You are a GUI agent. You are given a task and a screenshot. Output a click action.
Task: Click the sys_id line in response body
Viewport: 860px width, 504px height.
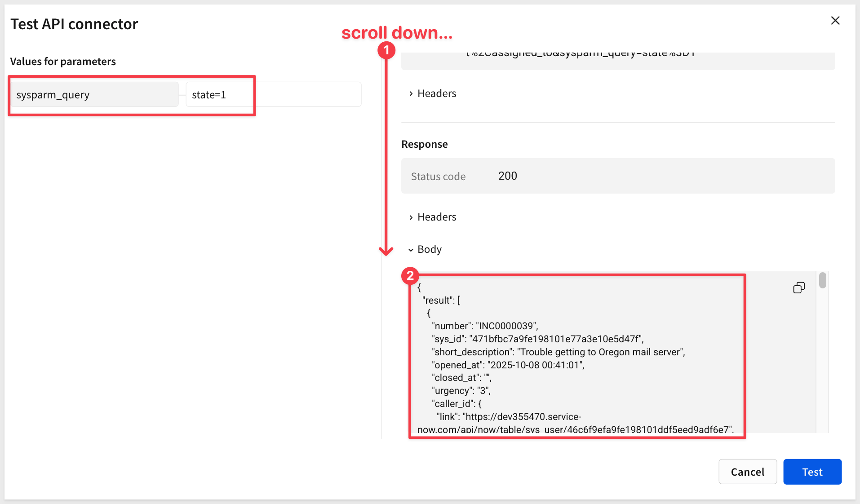[537, 339]
